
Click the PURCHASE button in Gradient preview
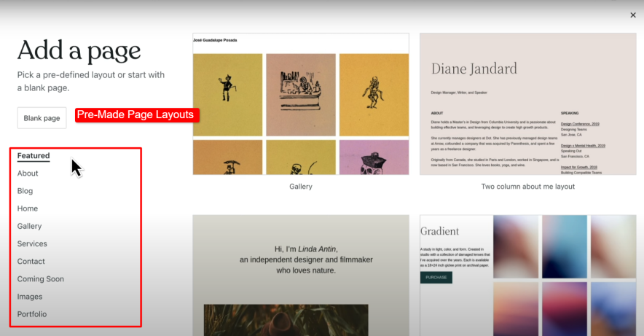coord(436,277)
